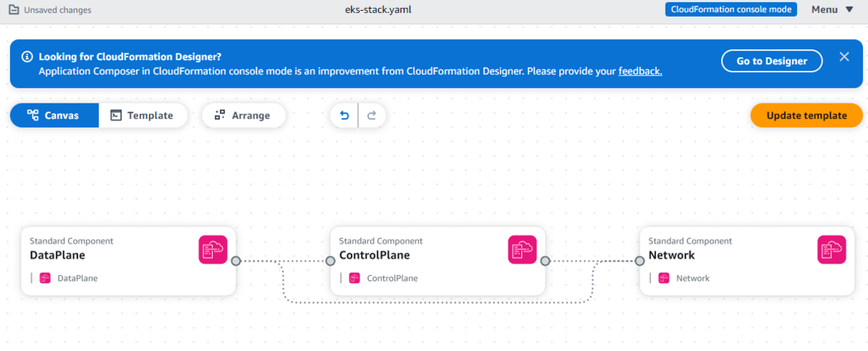Click the small resource icon beside ControlPlane label
868x351 pixels.
(x=354, y=278)
